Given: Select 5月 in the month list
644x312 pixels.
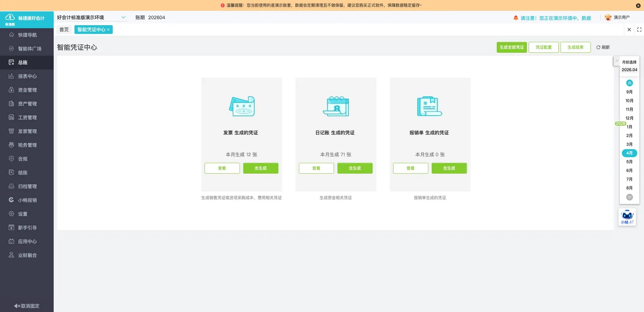Looking at the screenshot, I should [x=630, y=162].
